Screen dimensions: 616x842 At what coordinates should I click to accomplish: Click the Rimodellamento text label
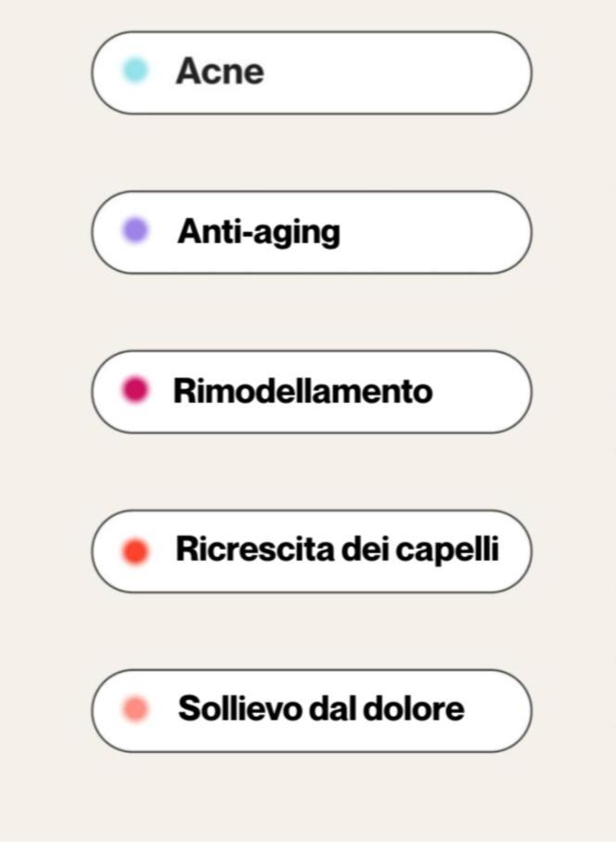[x=302, y=391]
